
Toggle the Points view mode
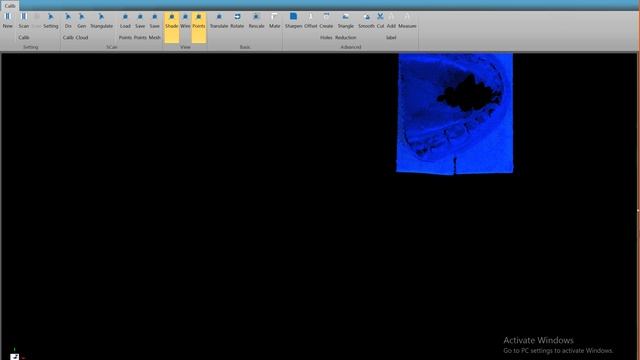click(199, 27)
